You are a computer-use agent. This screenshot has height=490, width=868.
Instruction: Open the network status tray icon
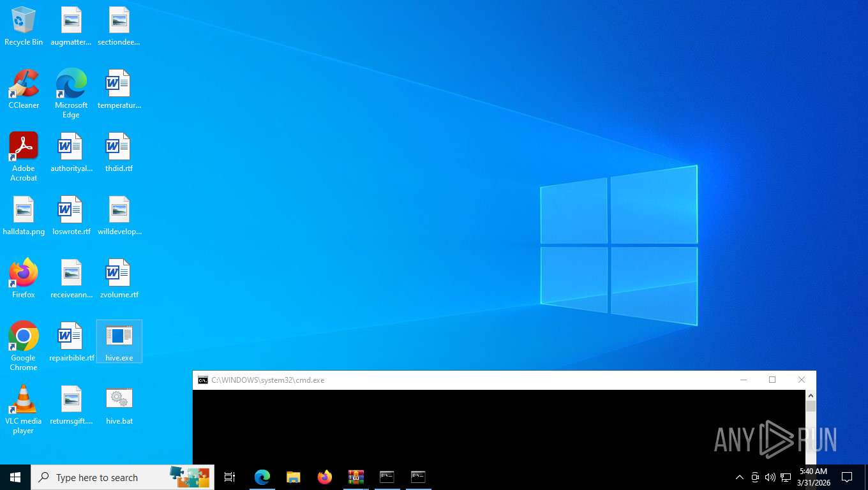[786, 477]
